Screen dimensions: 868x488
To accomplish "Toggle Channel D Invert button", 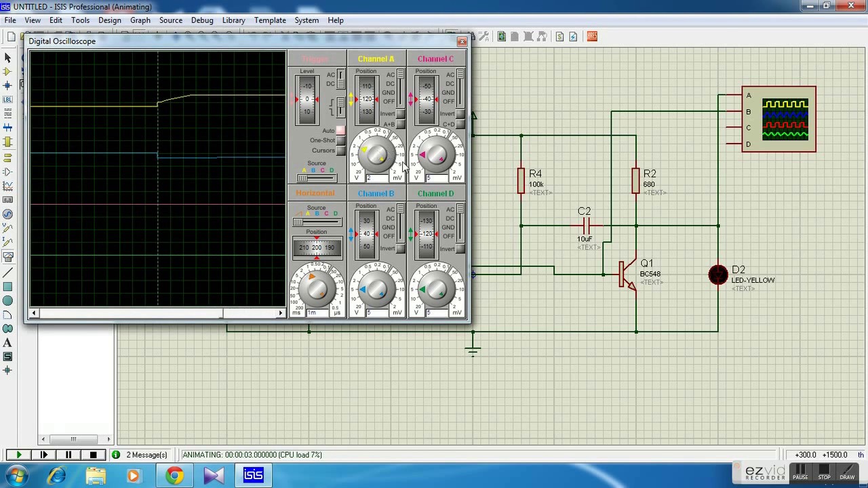I will pos(460,249).
